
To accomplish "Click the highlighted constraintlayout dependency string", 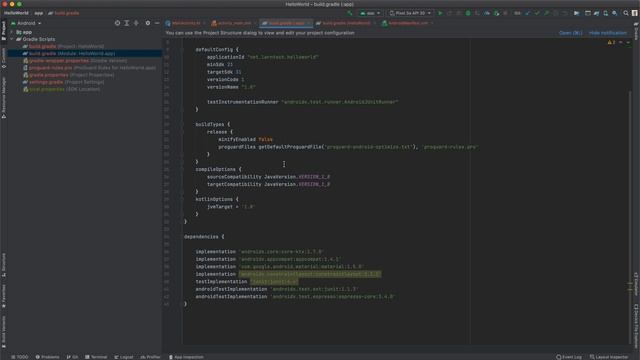I will point(310,274).
